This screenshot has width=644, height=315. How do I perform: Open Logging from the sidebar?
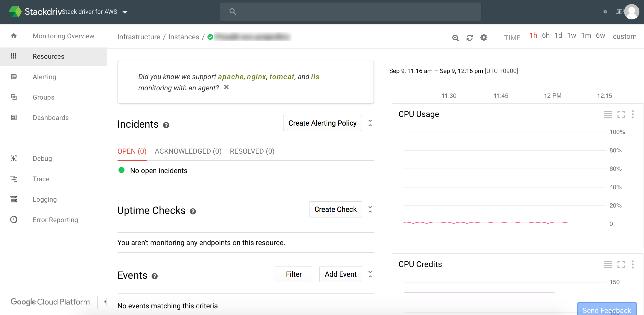tap(45, 199)
